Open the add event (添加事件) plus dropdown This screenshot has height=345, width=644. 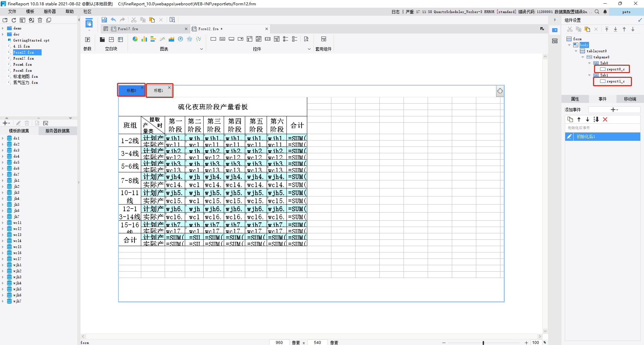click(x=614, y=110)
